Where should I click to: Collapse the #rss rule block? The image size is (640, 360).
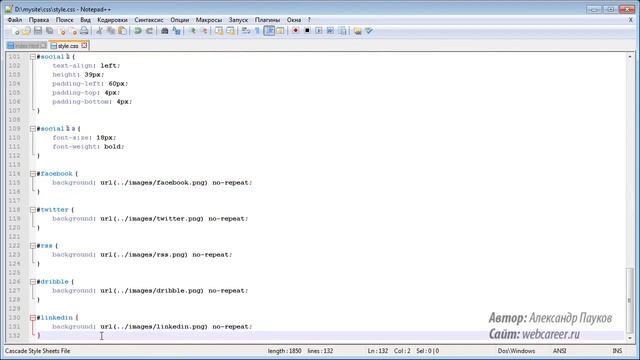tap(33, 246)
